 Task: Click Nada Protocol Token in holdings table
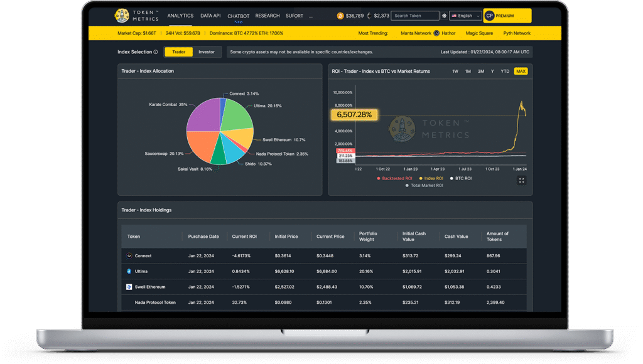pyautogui.click(x=155, y=302)
